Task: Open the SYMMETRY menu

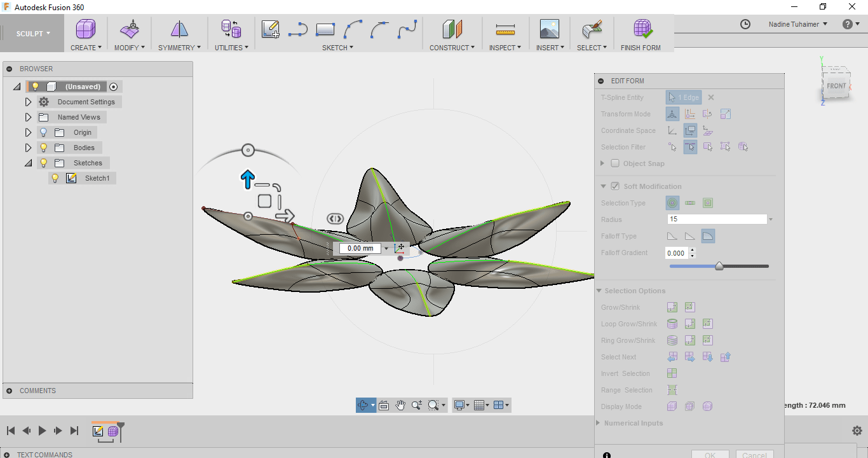Action: tap(179, 48)
